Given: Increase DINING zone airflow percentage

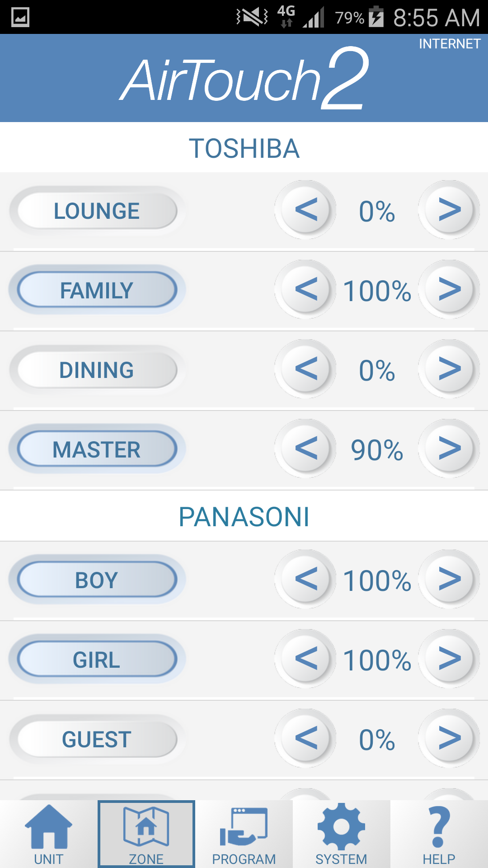Looking at the screenshot, I should 449,369.
